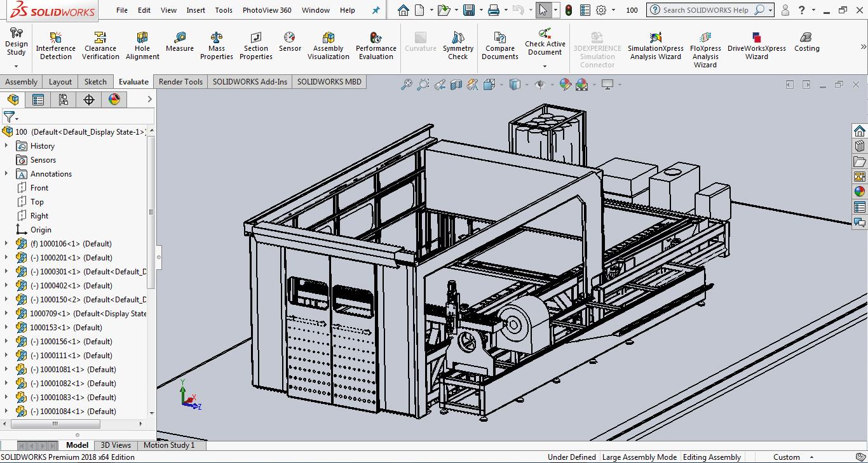Expand component 1000153<1>
This screenshot has width=868, height=463.
pos(6,328)
